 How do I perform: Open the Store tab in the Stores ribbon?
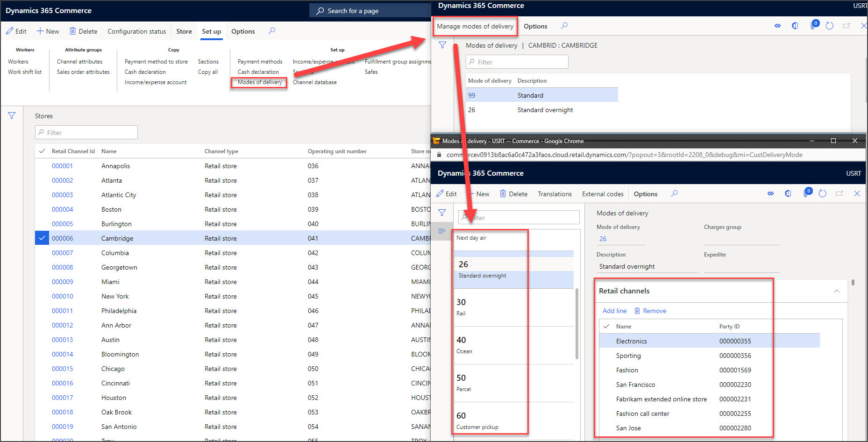click(184, 31)
